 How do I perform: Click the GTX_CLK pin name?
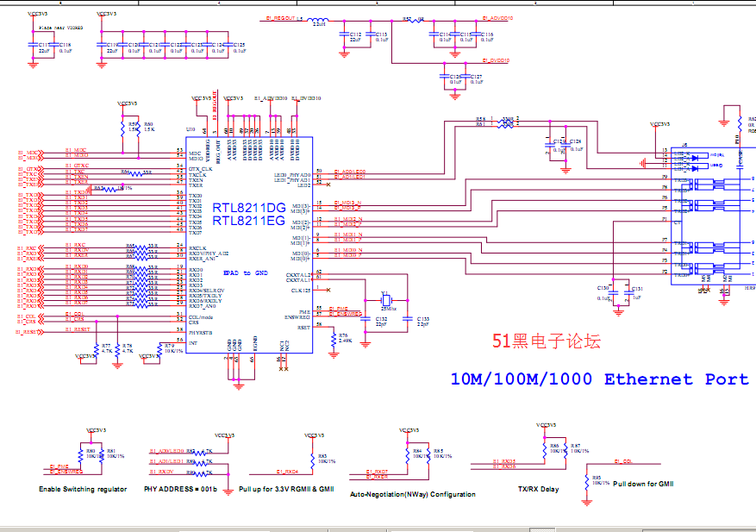coord(201,169)
